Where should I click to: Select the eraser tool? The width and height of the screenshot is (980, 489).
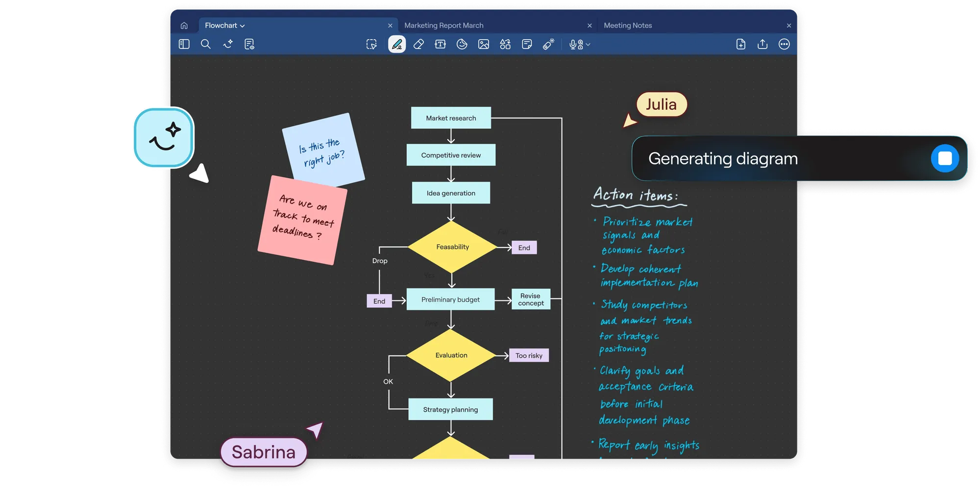point(418,44)
